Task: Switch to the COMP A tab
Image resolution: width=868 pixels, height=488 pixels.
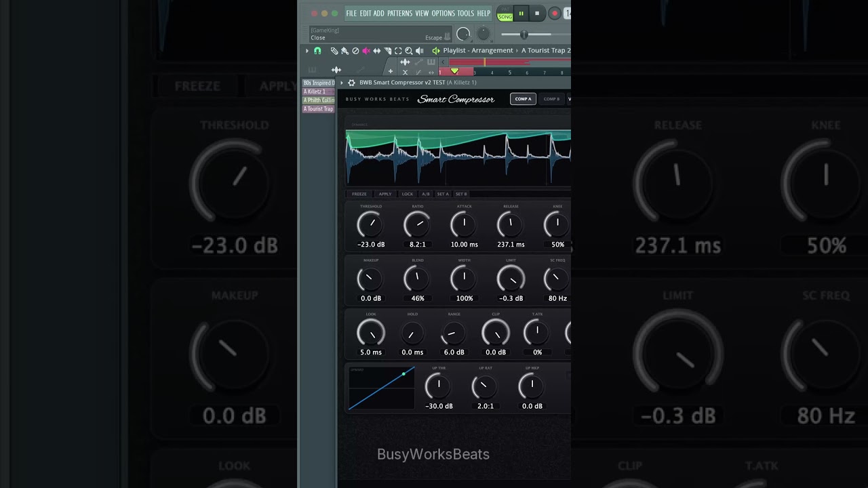Action: coord(523,99)
